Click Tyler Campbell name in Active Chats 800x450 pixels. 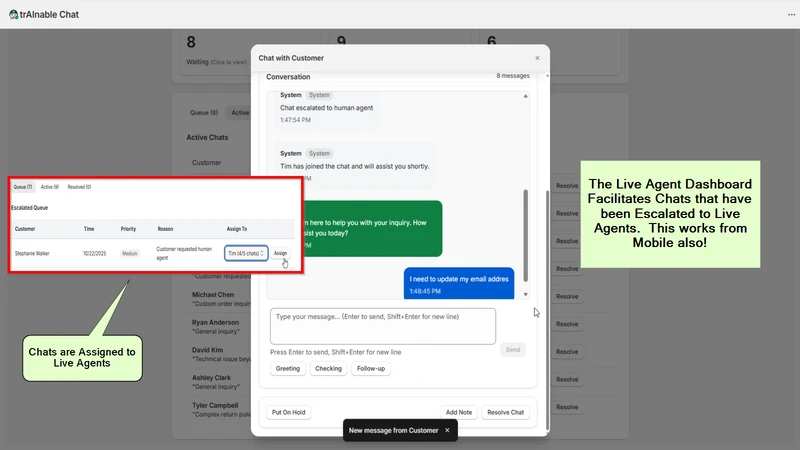coord(215,405)
